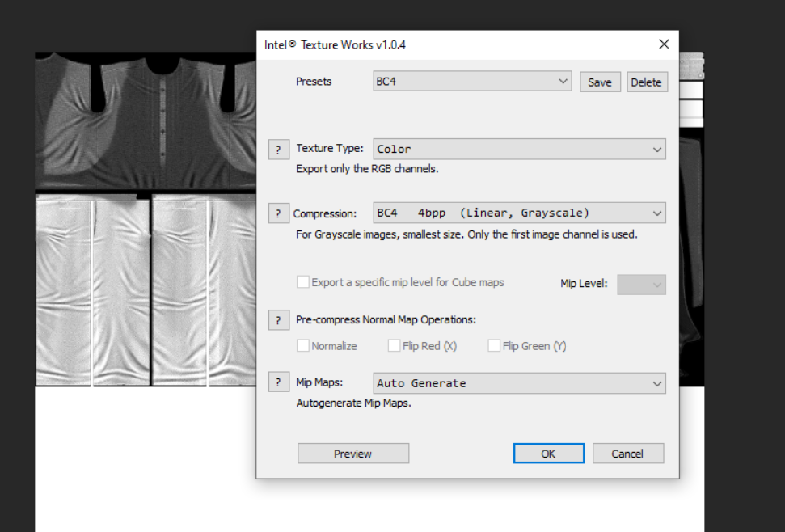
Task: Expand the Texture Type dropdown set to Color
Action: pyautogui.click(x=519, y=149)
